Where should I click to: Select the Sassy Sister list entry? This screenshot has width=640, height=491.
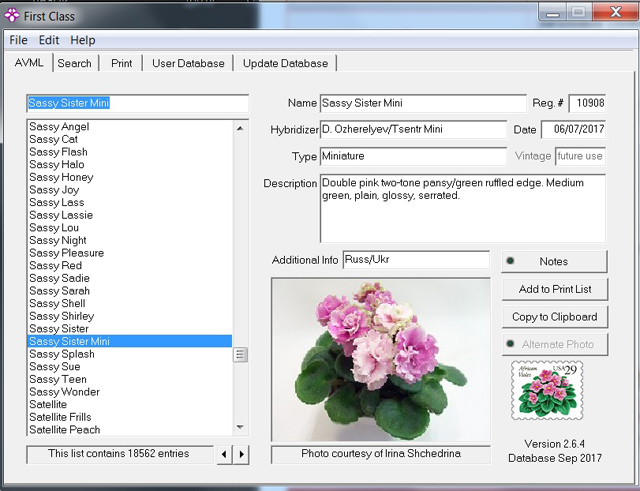coord(130,329)
